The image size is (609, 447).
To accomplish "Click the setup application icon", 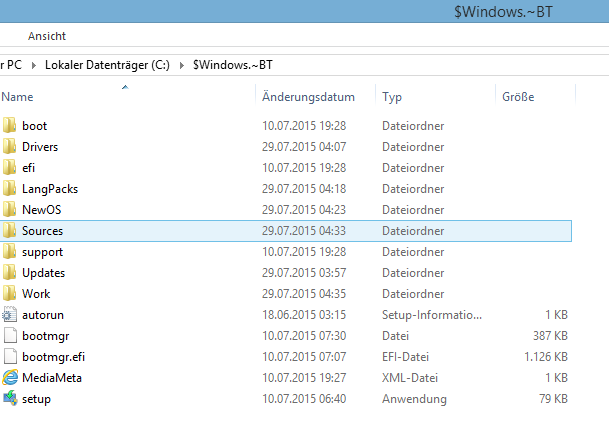I will (x=10, y=398).
